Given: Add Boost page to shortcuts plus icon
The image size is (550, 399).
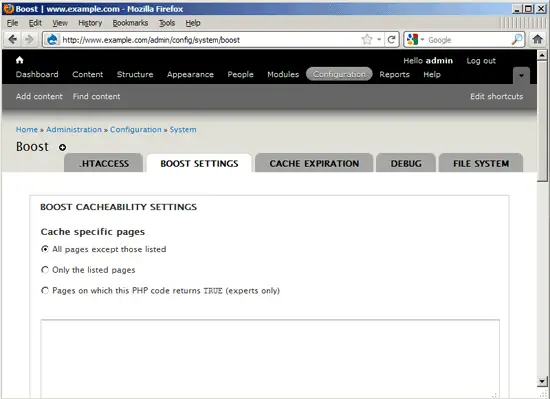Looking at the screenshot, I should pyautogui.click(x=62, y=147).
